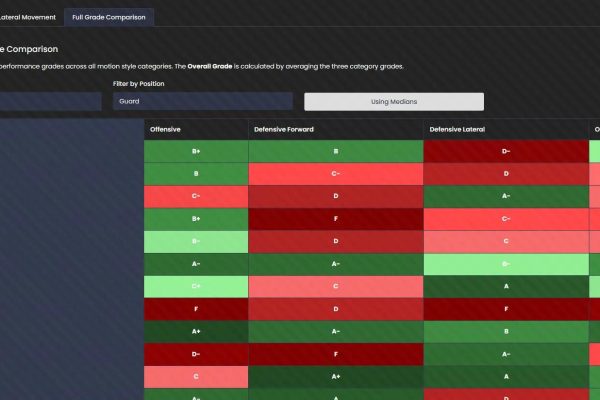The height and width of the screenshot is (400, 600).
Task: Open the Filter by Position dropdown
Action: point(202,101)
